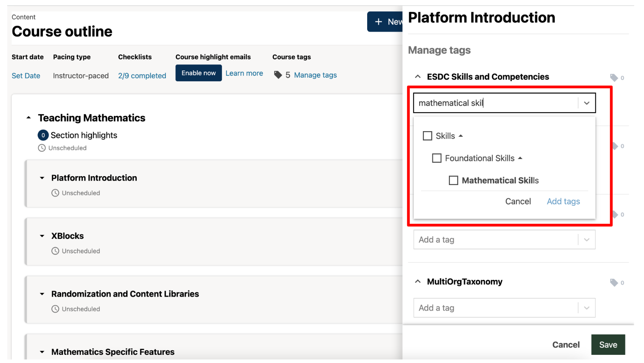Click the Foundational Skills tag label
This screenshot has width=644, height=363.
(x=479, y=158)
